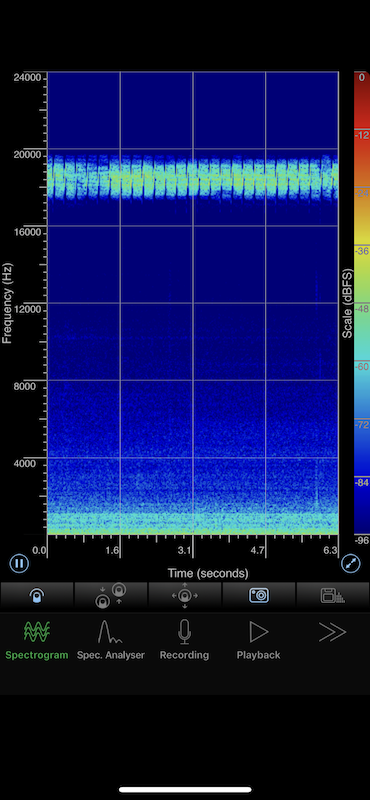The image size is (370, 800).
Task: Tap the 3.1 time tick label
Action: 185,551
